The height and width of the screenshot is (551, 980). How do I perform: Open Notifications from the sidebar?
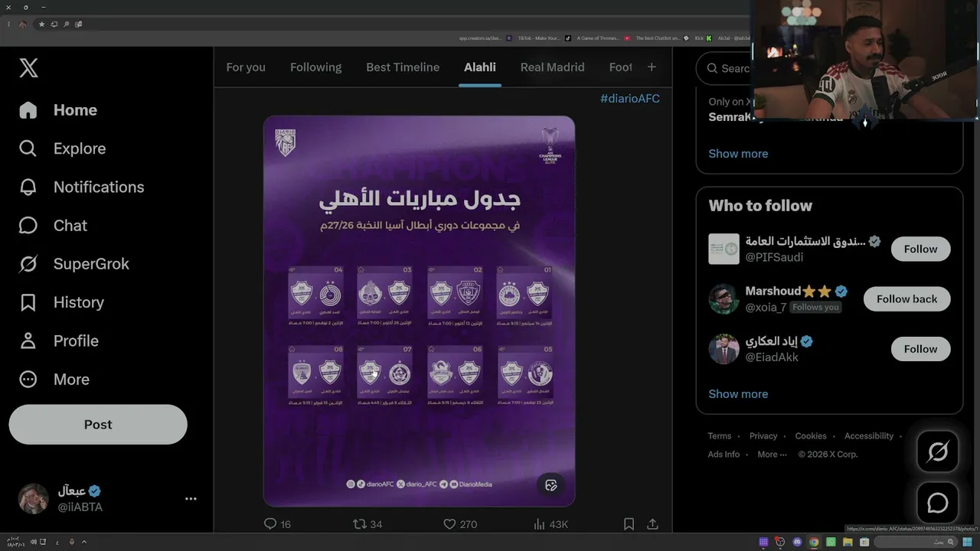pyautogui.click(x=81, y=187)
